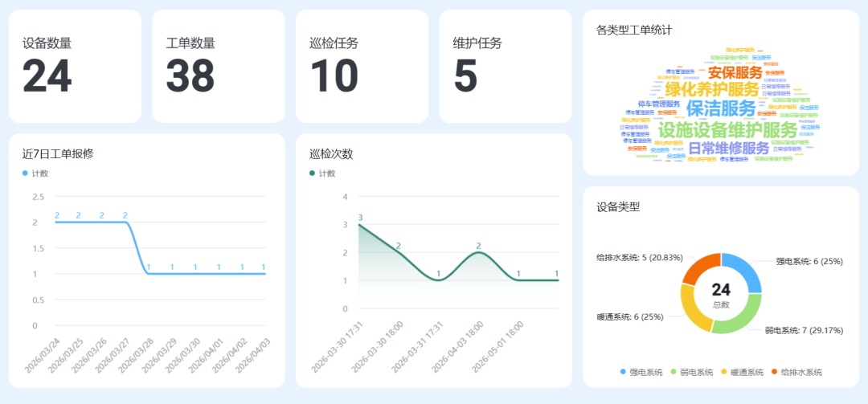Click the blue 强电系统 donut segment
The image size is (868, 404).
[x=744, y=270]
